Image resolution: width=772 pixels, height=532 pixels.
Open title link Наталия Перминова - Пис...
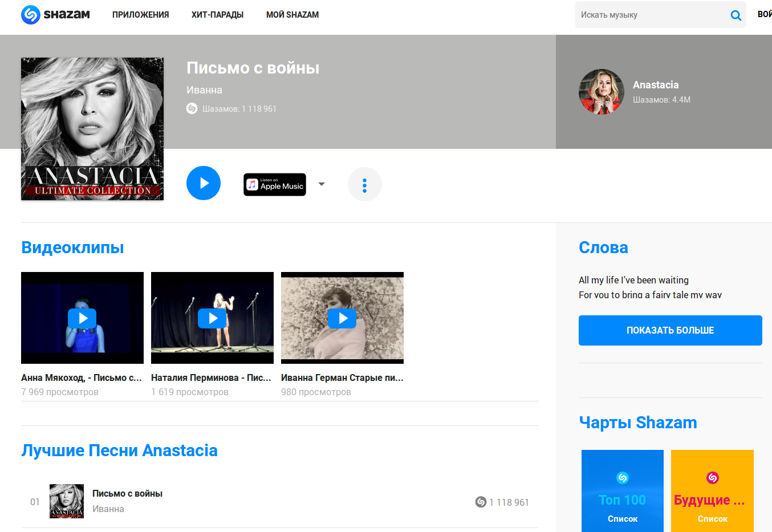211,377
